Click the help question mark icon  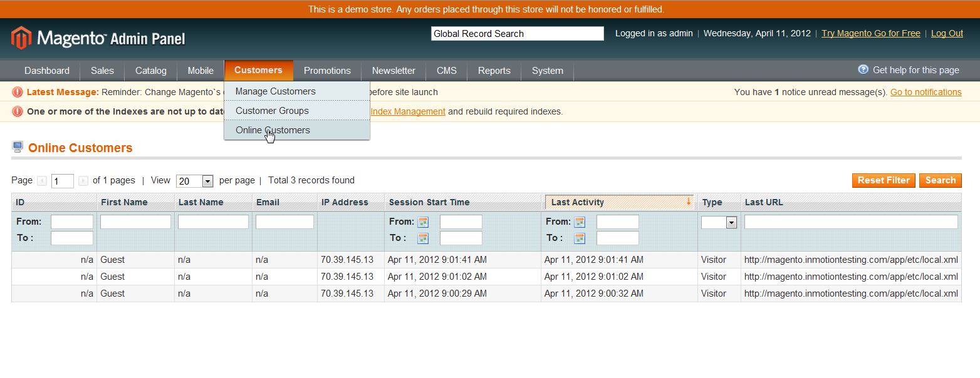[863, 69]
